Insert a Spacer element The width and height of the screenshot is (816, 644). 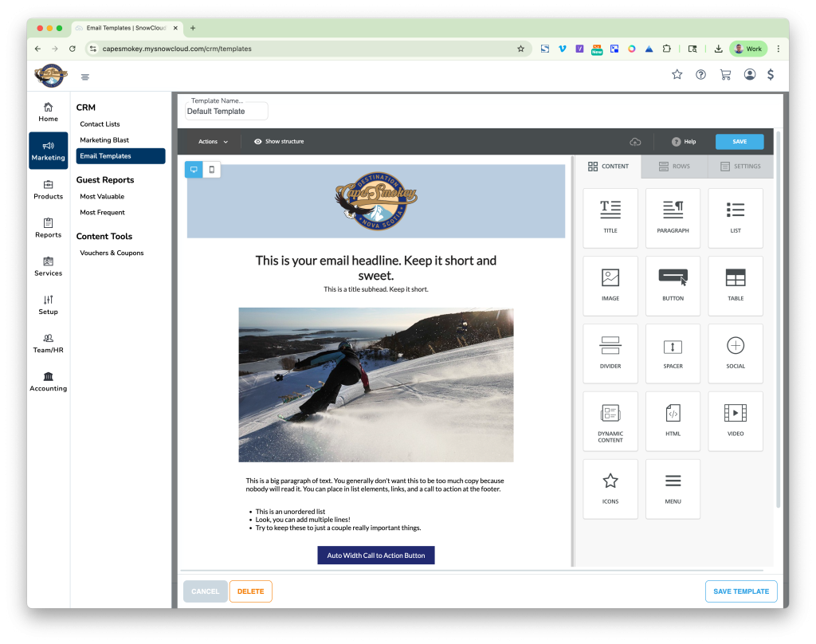[x=673, y=353]
